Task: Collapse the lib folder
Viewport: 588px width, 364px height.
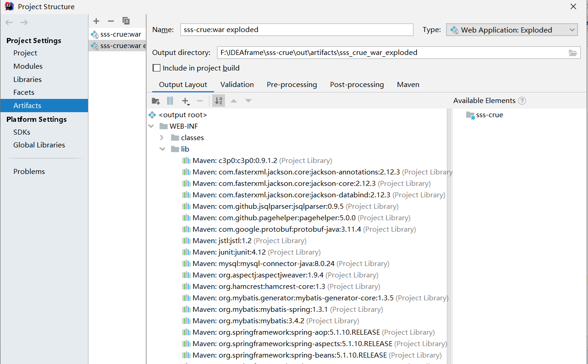Action: pos(162,149)
